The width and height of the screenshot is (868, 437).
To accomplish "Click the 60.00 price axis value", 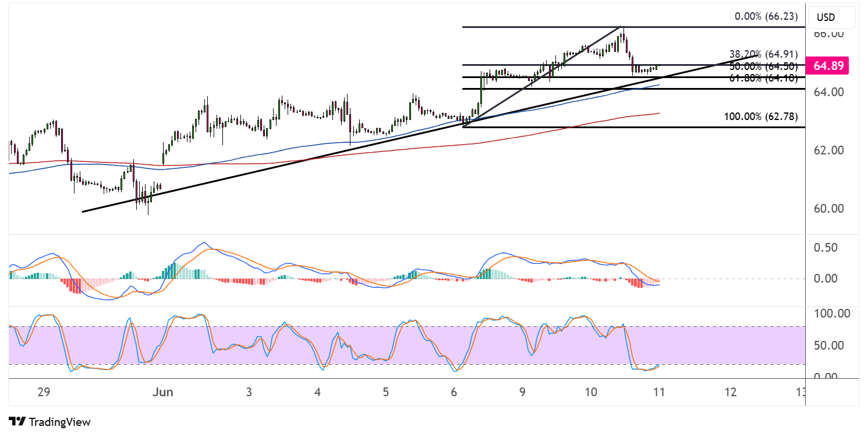I will coord(829,209).
